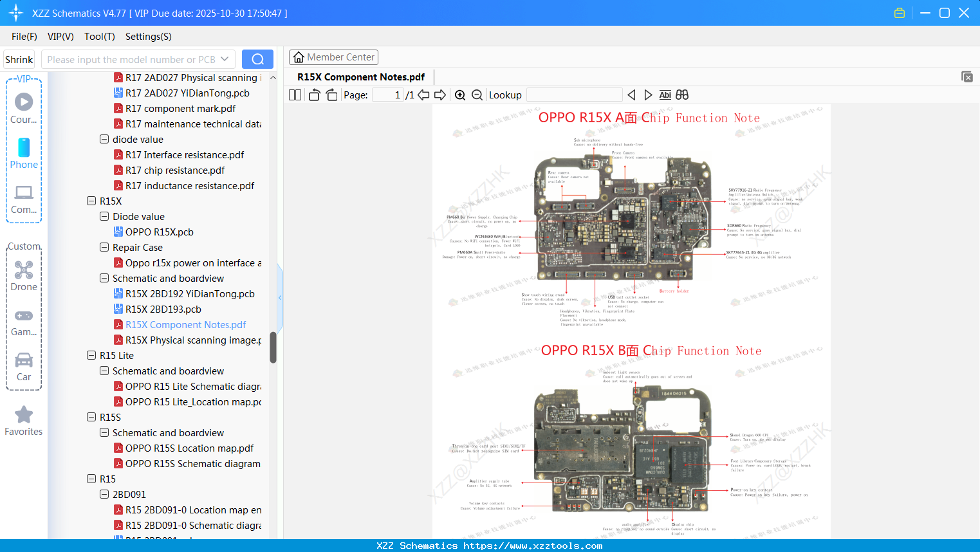980x552 pixels.
Task: Click the binoculars search icon
Action: coord(682,95)
